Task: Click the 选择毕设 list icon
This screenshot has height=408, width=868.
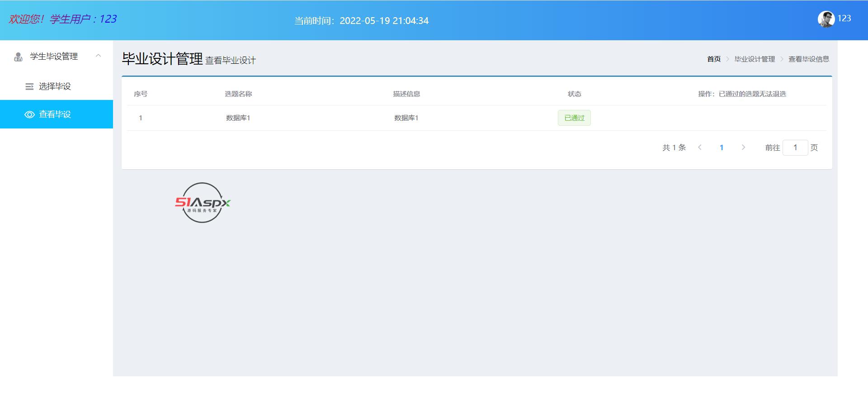Action: [29, 86]
